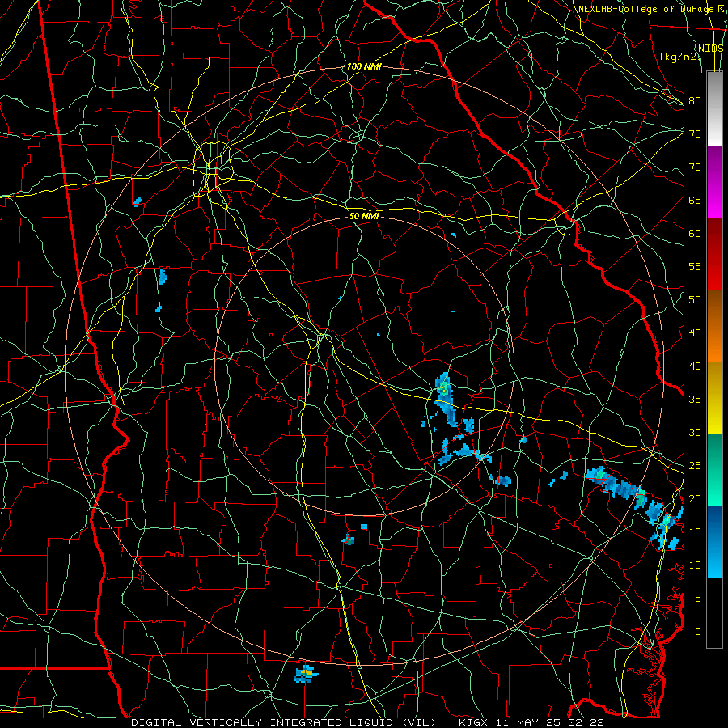The width and height of the screenshot is (728, 728).
Task: Click the 100 NMI range ring label
Action: (x=364, y=66)
